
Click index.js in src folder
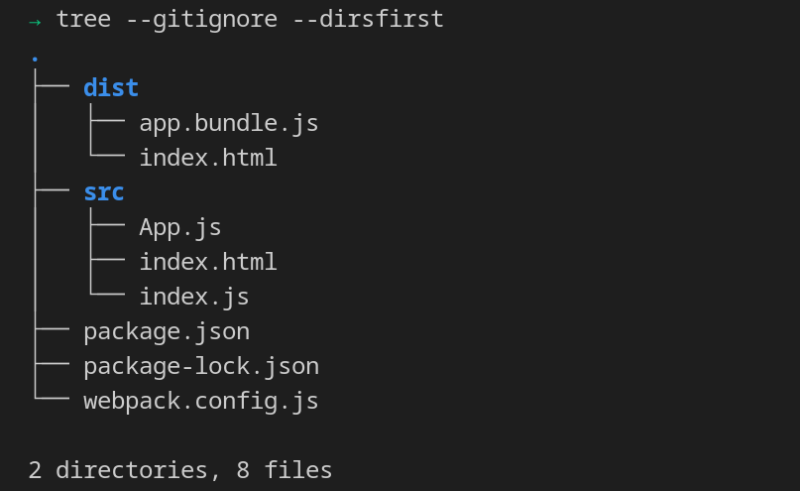[x=194, y=297]
